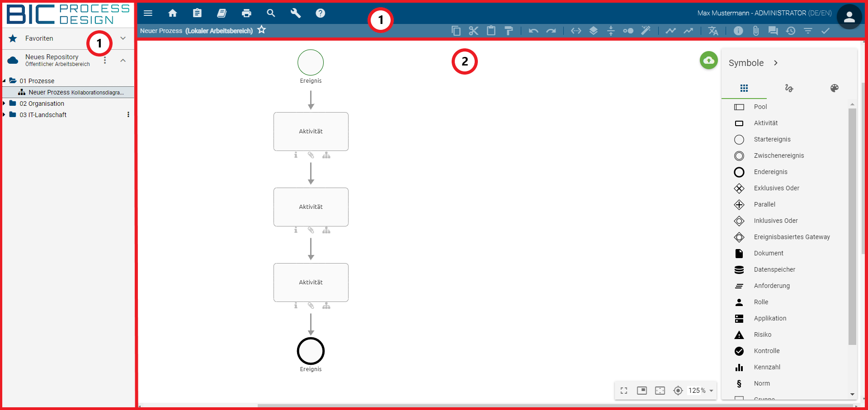868x410 pixels.
Task: Open the options menu for 03 IT-Landschaft
Action: [129, 114]
